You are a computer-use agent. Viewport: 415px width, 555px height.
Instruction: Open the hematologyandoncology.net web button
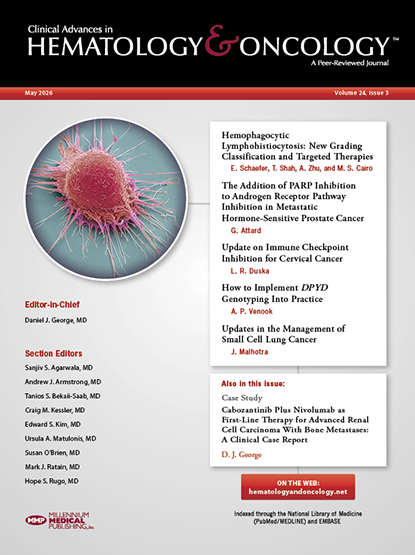click(x=298, y=487)
